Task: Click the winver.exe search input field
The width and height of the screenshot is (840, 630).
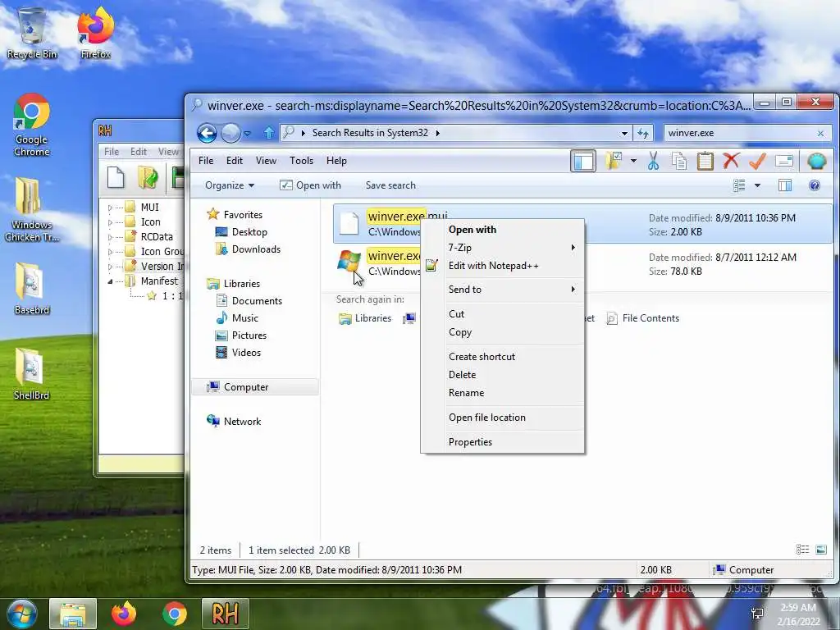Action: click(739, 133)
